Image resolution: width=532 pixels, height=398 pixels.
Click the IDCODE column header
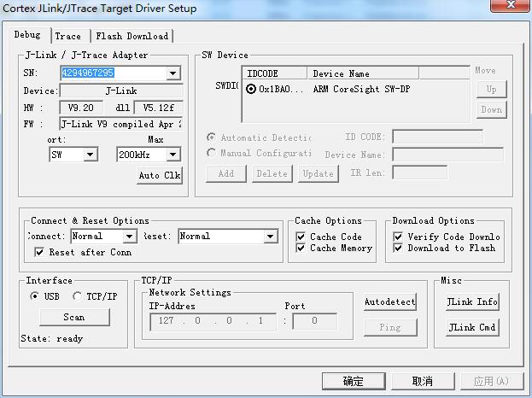pos(274,73)
